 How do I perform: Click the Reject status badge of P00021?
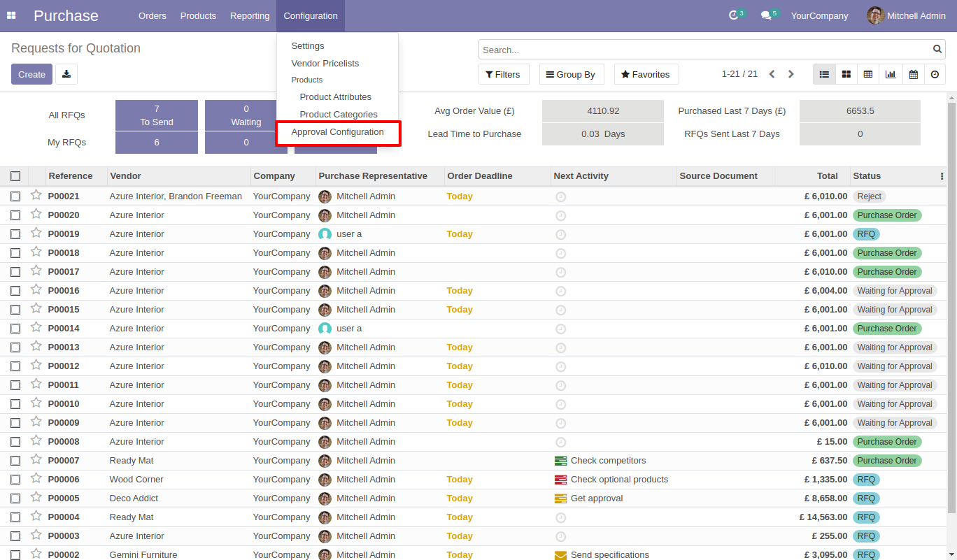[870, 196]
